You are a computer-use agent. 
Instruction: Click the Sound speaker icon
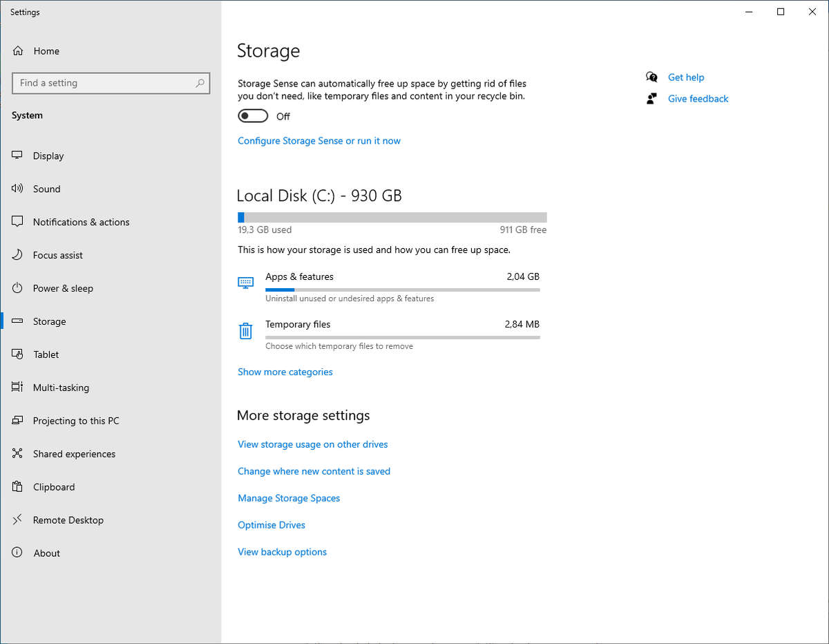(18, 189)
